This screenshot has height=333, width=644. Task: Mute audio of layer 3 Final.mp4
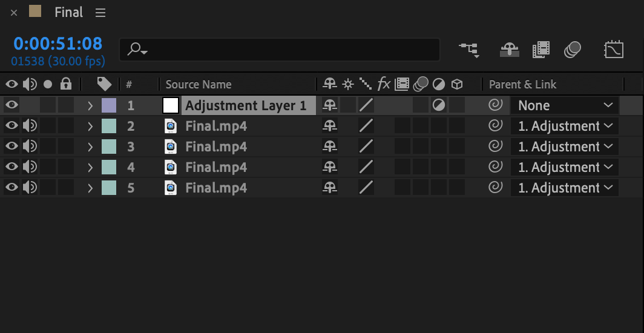(29, 147)
